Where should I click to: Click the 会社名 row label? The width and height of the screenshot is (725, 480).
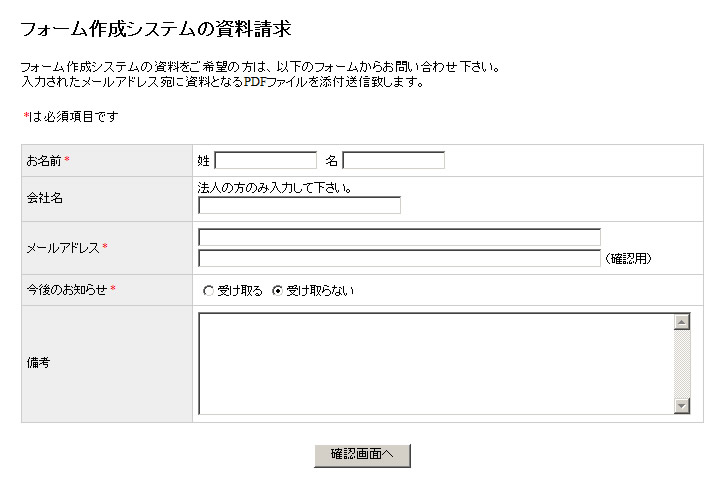point(45,198)
